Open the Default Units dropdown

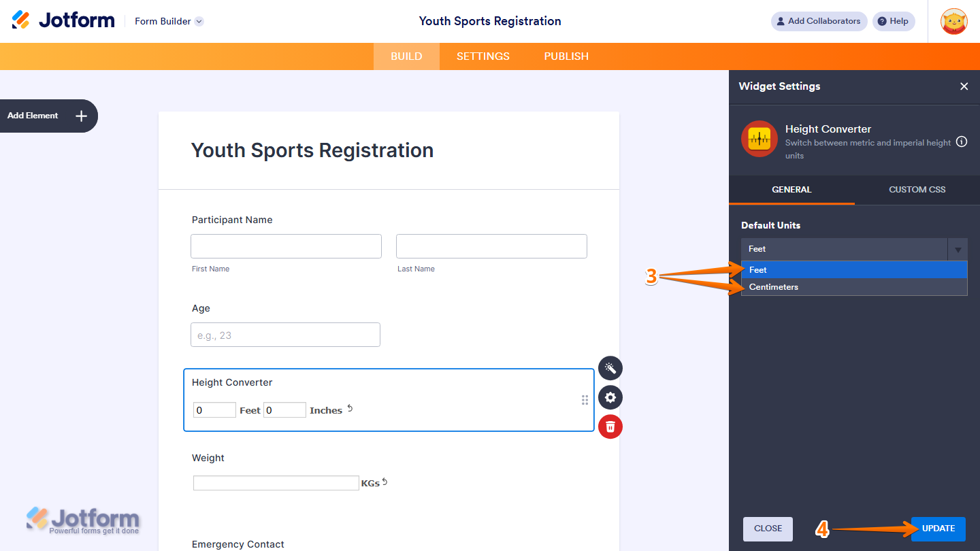pyautogui.click(x=854, y=249)
